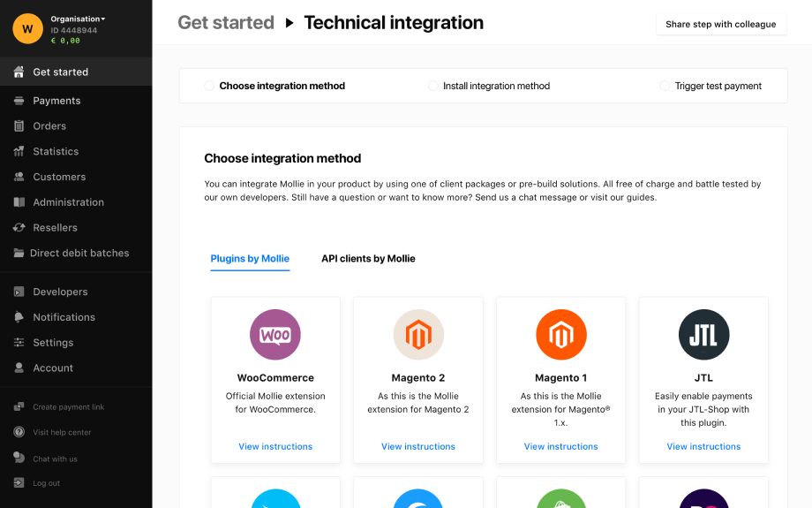Click the Visit help center question icon
This screenshot has height=508, width=812.
pos(19,432)
